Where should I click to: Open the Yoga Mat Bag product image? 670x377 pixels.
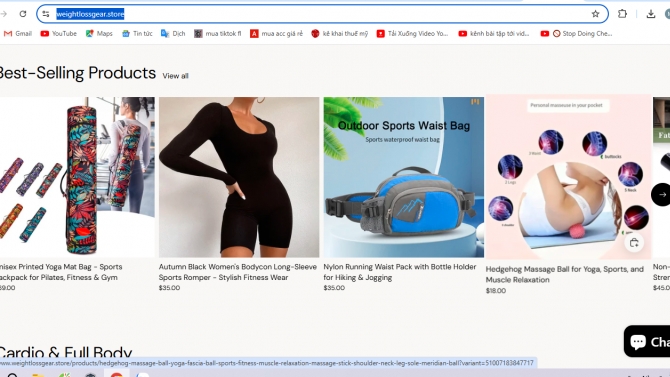pos(77,177)
